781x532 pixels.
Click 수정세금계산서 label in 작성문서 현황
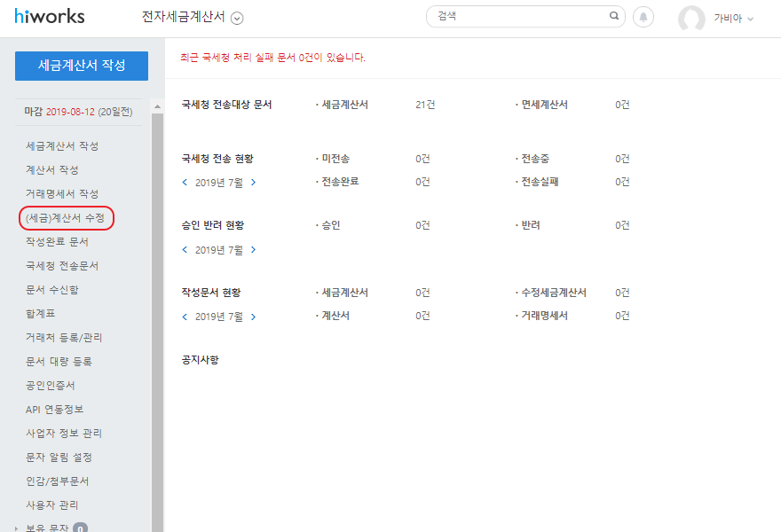pyautogui.click(x=554, y=292)
